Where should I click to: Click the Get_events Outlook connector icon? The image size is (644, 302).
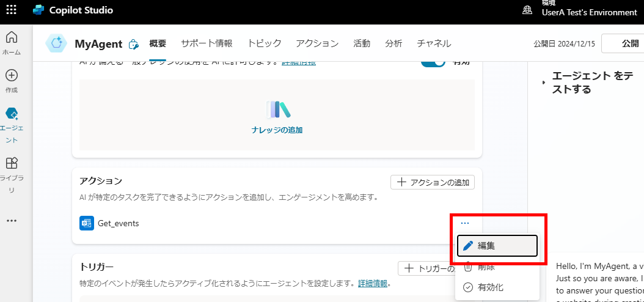pyautogui.click(x=86, y=223)
